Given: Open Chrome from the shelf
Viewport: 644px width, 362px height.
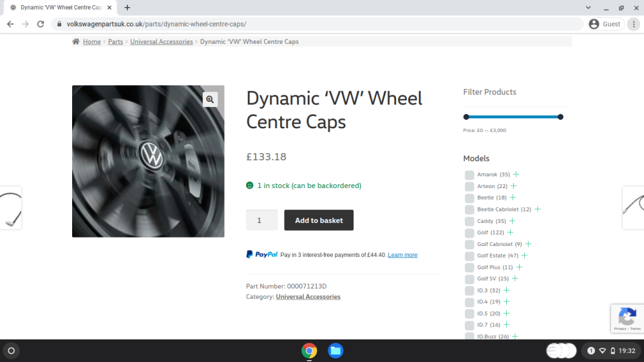Looking at the screenshot, I should [x=309, y=350].
